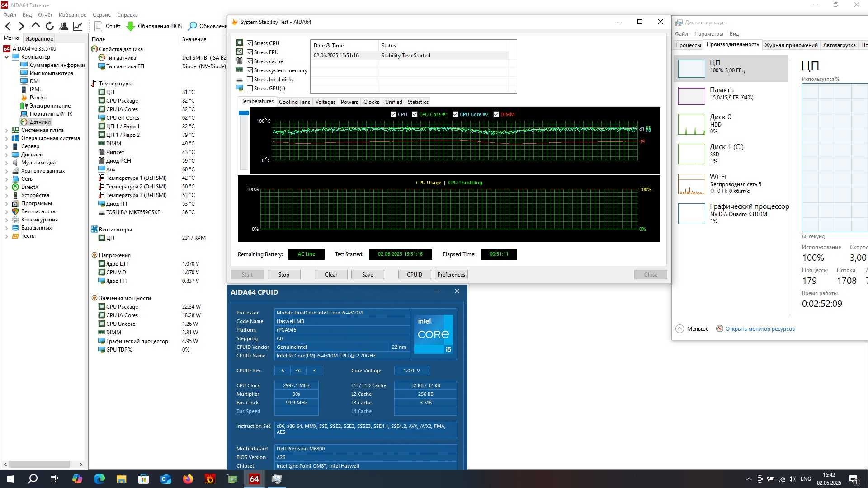Click the blue temperature graph scale bar

click(244, 113)
